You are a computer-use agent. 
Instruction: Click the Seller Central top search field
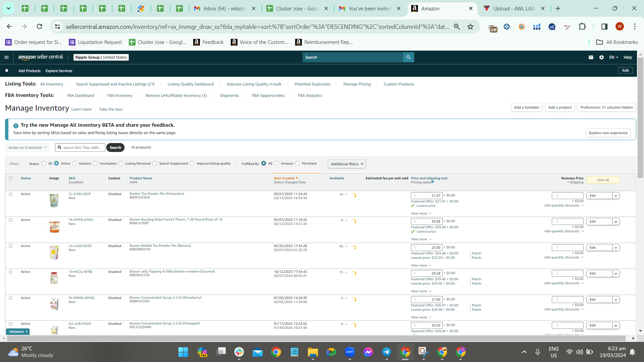click(x=353, y=57)
